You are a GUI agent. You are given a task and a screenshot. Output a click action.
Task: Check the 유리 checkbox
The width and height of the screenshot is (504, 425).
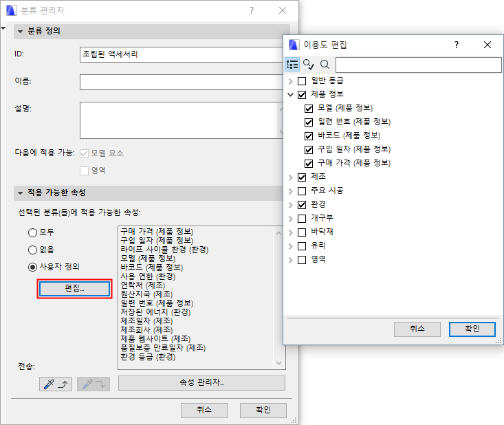pyautogui.click(x=302, y=246)
